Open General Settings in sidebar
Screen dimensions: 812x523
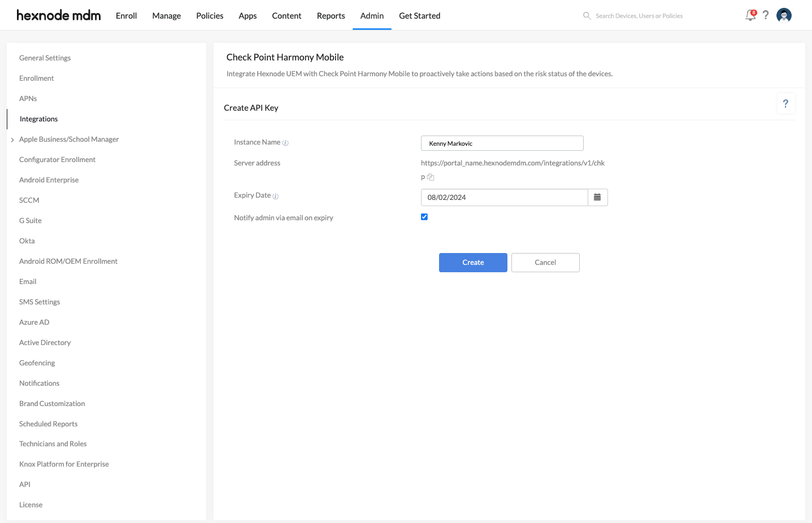tap(45, 58)
